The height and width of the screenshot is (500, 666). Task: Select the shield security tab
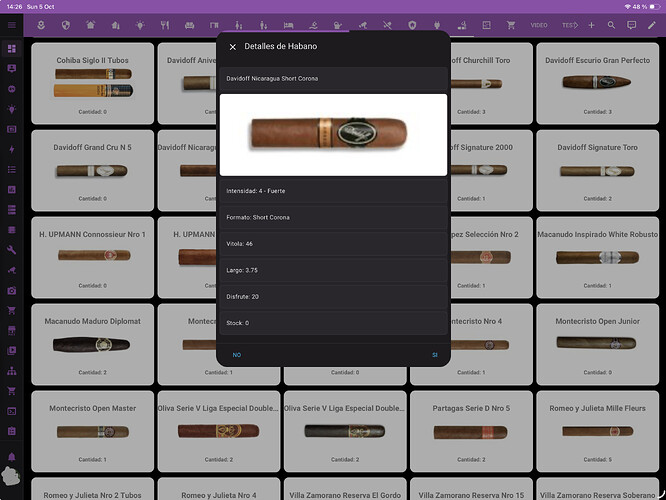[x=65, y=25]
